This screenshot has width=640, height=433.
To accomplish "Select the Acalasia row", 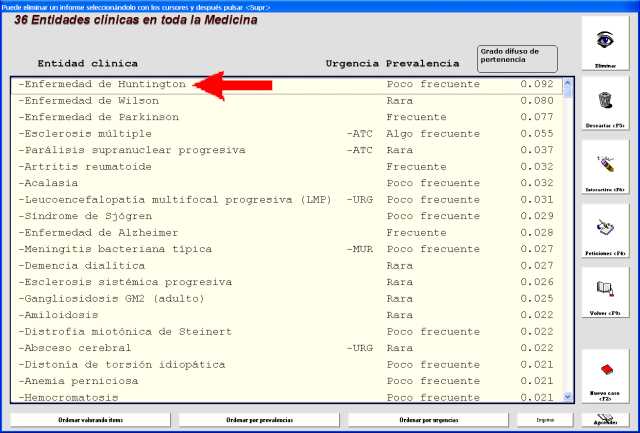I will tap(287, 183).
